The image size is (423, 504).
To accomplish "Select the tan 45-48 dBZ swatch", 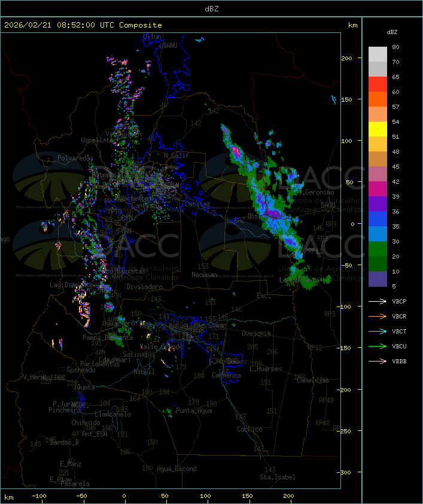I will [x=378, y=159].
